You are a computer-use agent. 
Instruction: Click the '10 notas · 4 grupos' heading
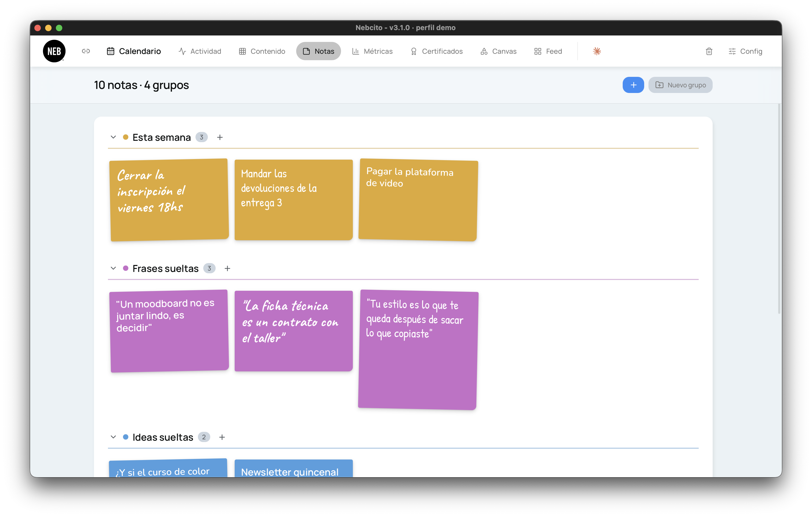pos(141,85)
